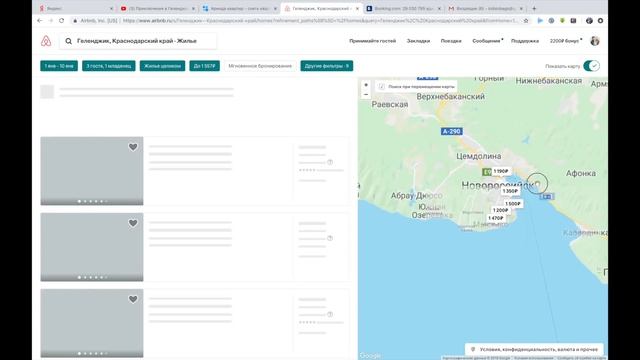Edit the Геленджик, Краснодарский край search field
This screenshot has height=360, width=640.
(138, 41)
